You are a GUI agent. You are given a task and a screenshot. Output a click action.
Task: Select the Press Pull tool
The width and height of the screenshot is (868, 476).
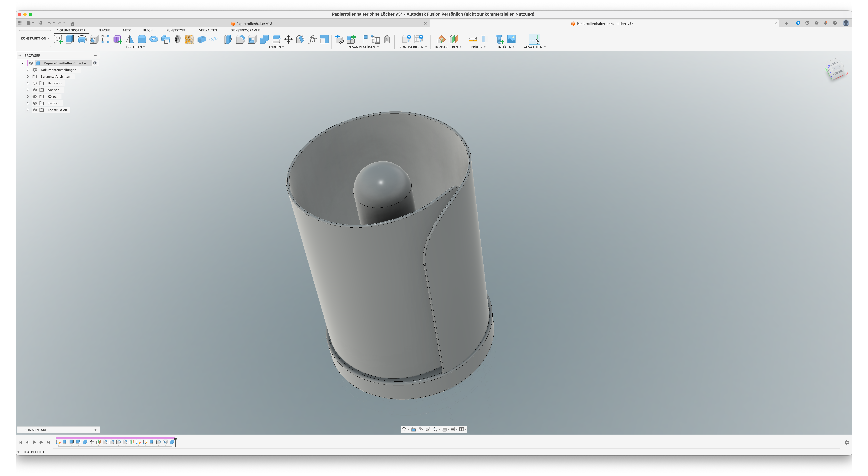coord(228,39)
